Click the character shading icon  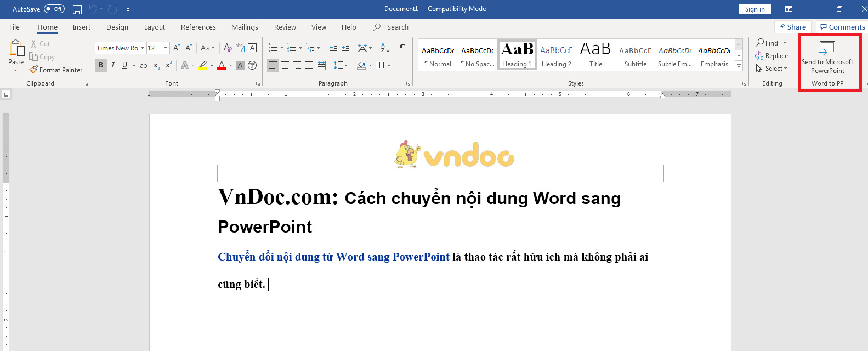240,65
